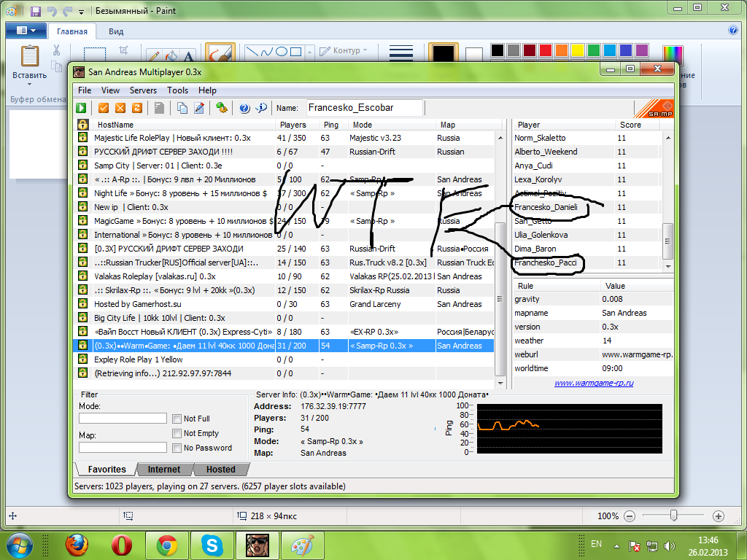The height and width of the screenshot is (560, 747).
Task: Click the SA:MP logo in toolbar
Action: [x=653, y=109]
